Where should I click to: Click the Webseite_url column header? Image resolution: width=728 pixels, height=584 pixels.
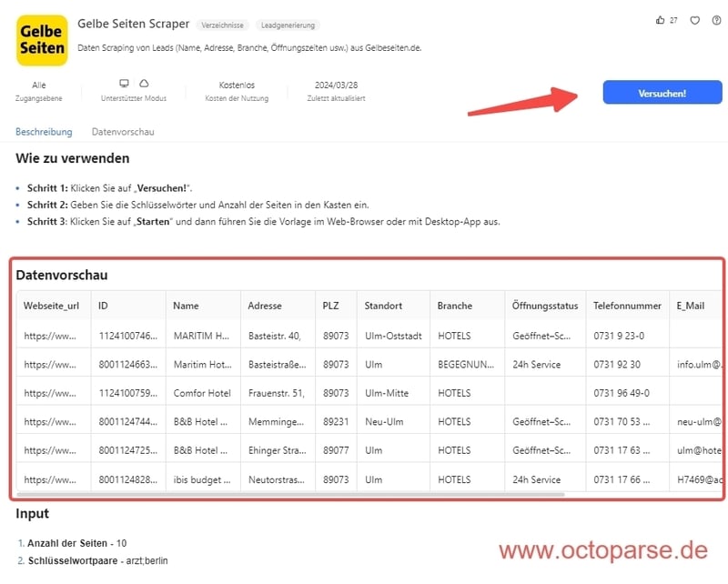pyautogui.click(x=52, y=306)
